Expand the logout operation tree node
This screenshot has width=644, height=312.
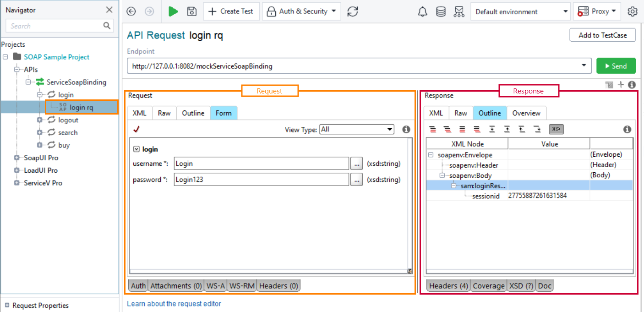[40, 120]
